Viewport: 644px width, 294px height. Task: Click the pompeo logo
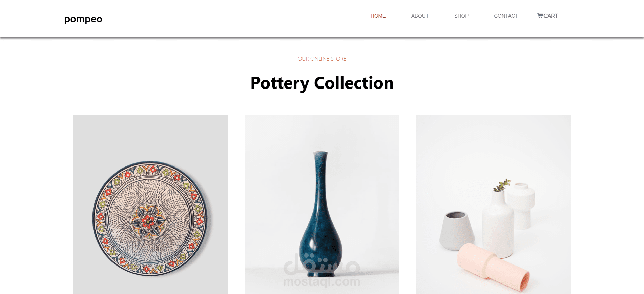point(83,19)
